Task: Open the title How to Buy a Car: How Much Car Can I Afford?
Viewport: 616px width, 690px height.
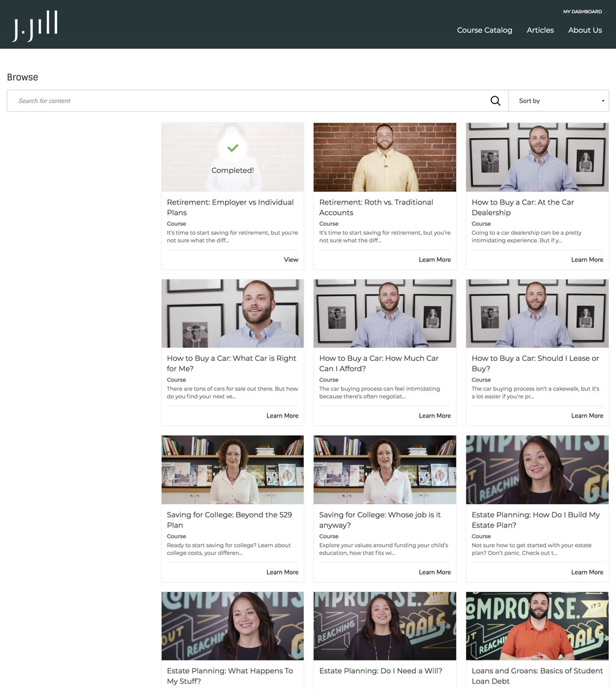Action: [379, 363]
